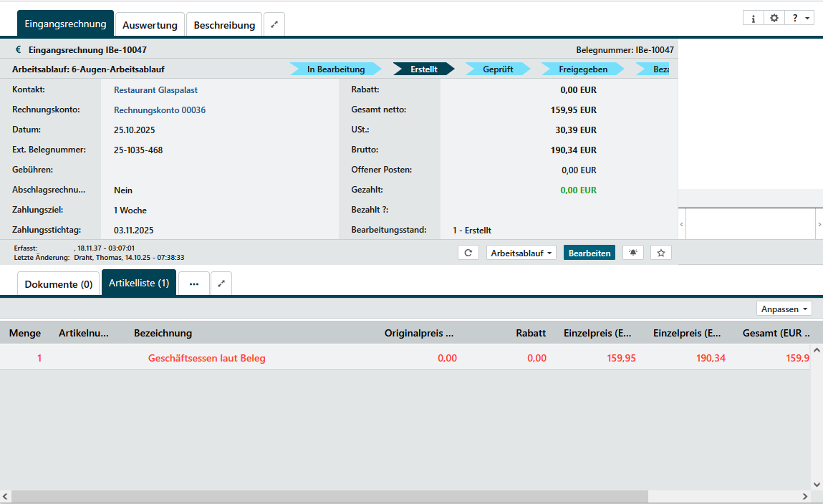Open the help question mark dropdown
Image resolution: width=823 pixels, height=504 pixels.
click(x=799, y=18)
